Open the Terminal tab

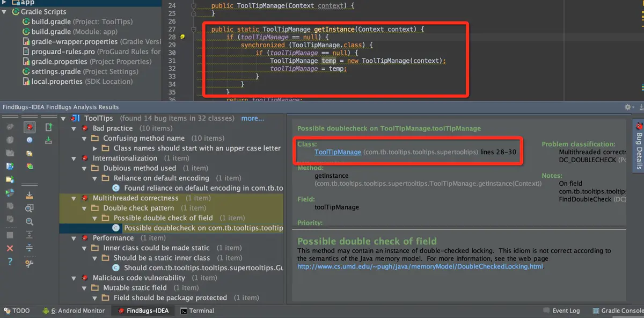[197, 310]
